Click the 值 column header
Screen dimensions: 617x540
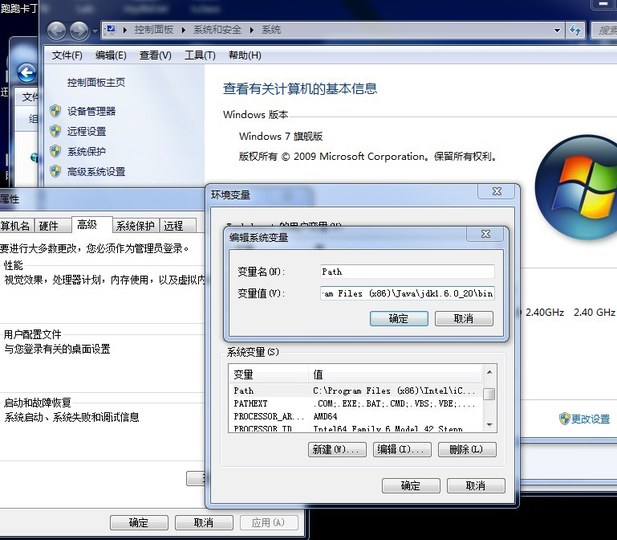click(395, 374)
